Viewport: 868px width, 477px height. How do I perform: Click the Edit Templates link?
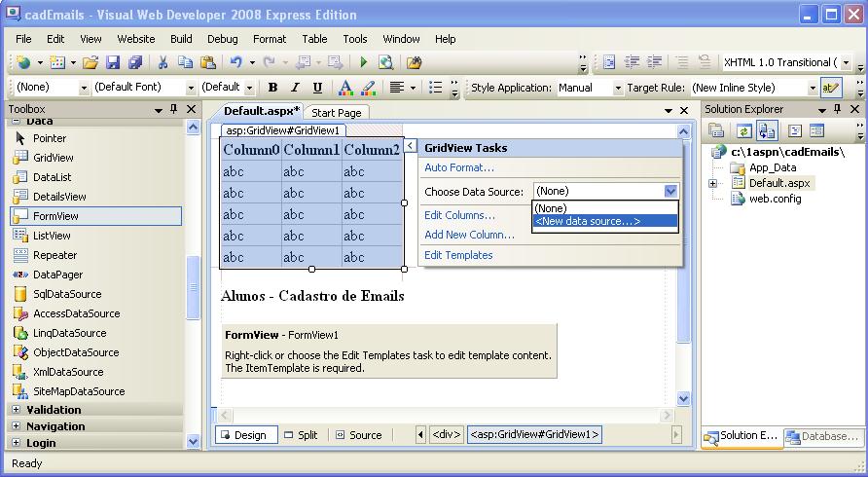pos(458,255)
